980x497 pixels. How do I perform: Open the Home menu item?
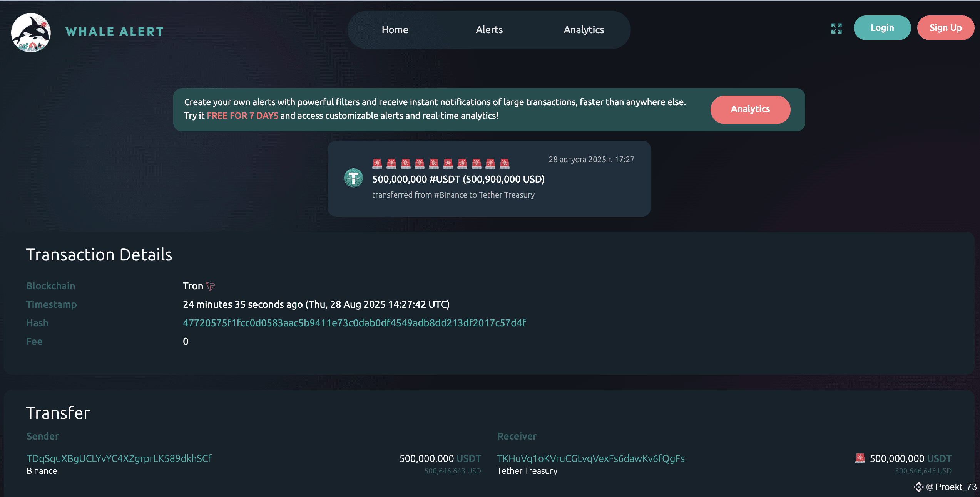(x=395, y=30)
